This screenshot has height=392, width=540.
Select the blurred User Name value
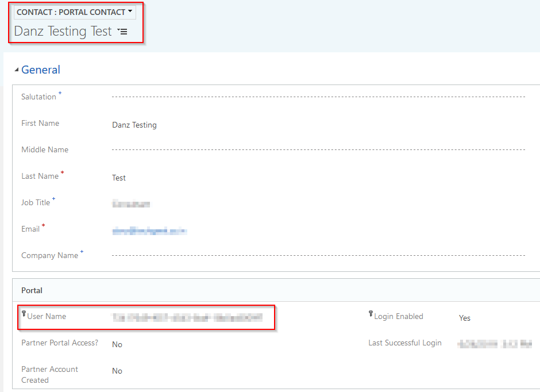tap(187, 317)
